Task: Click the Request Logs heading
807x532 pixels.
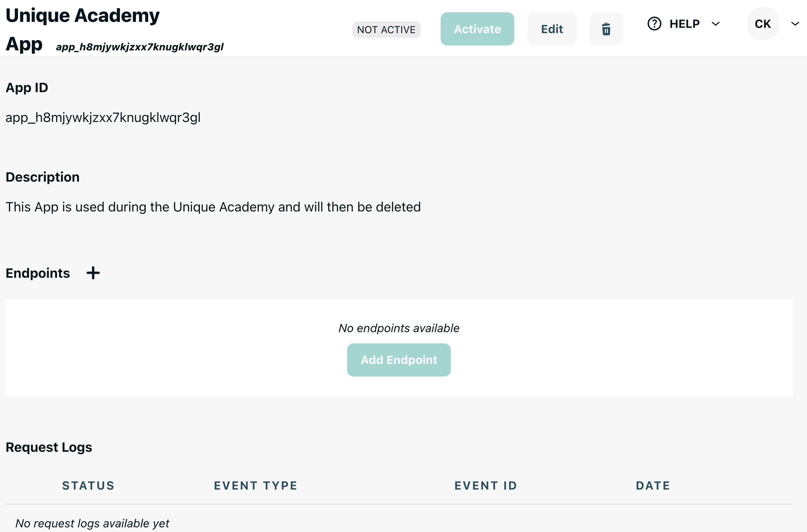Action: coord(49,447)
